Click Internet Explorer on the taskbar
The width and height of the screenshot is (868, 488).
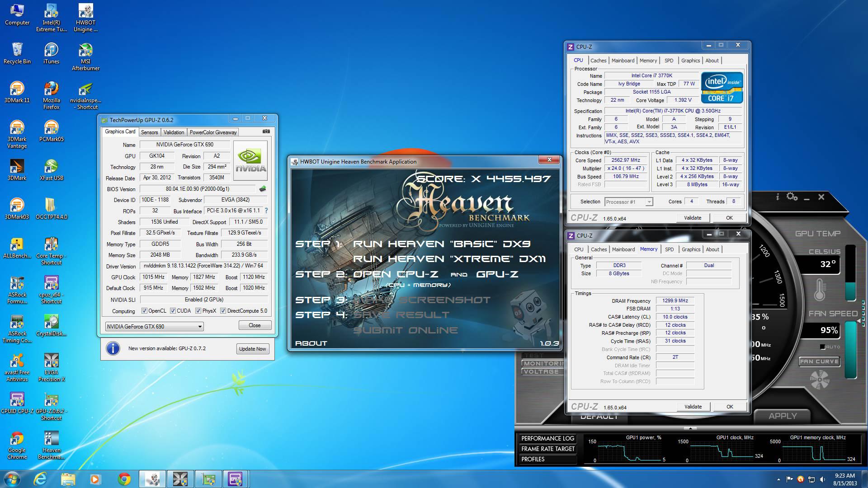tap(41, 479)
